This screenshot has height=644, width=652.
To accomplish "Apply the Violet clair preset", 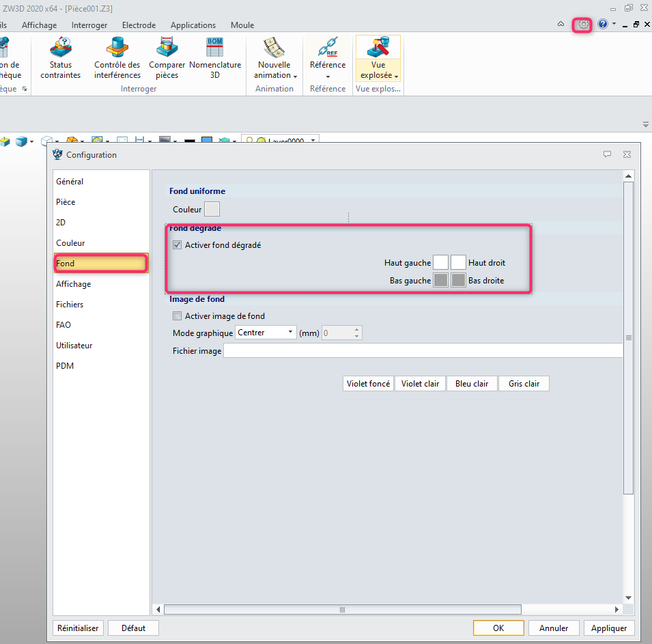I will (x=420, y=384).
